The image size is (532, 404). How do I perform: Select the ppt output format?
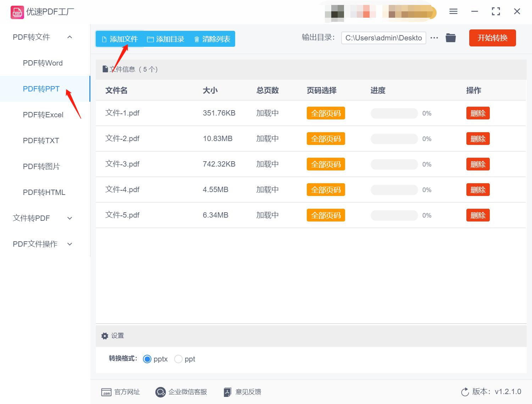178,359
